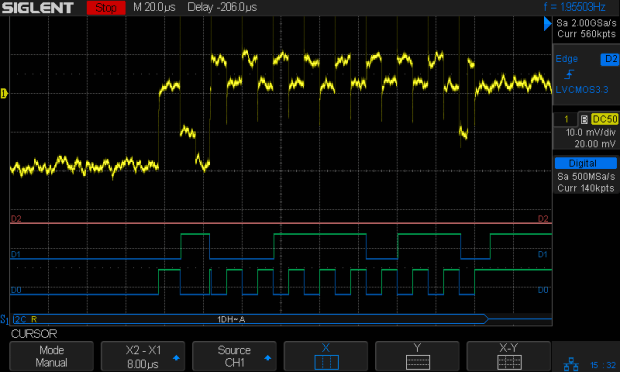Click the I2C R decode protocol tag

click(x=25, y=319)
